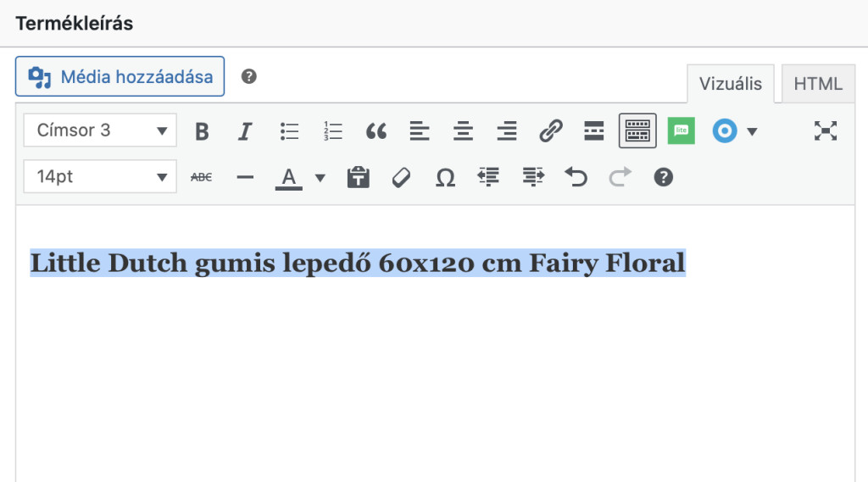Image resolution: width=868 pixels, height=482 pixels.
Task: Insert the Read More tag
Action: (x=594, y=130)
